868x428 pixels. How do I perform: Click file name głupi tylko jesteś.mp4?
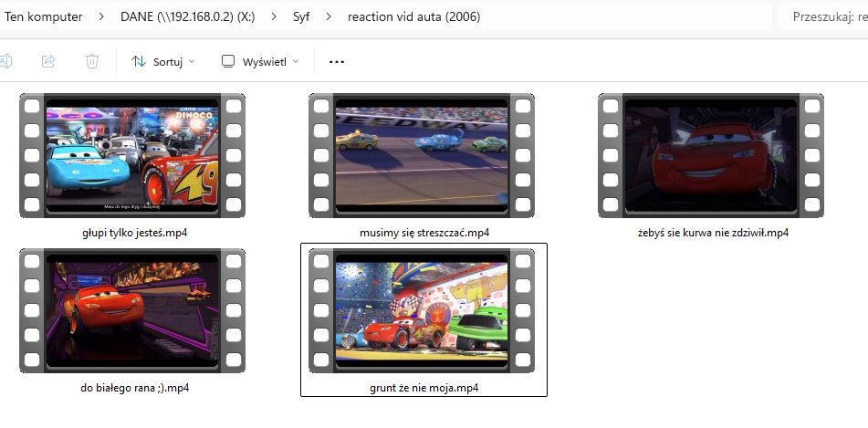(x=134, y=233)
